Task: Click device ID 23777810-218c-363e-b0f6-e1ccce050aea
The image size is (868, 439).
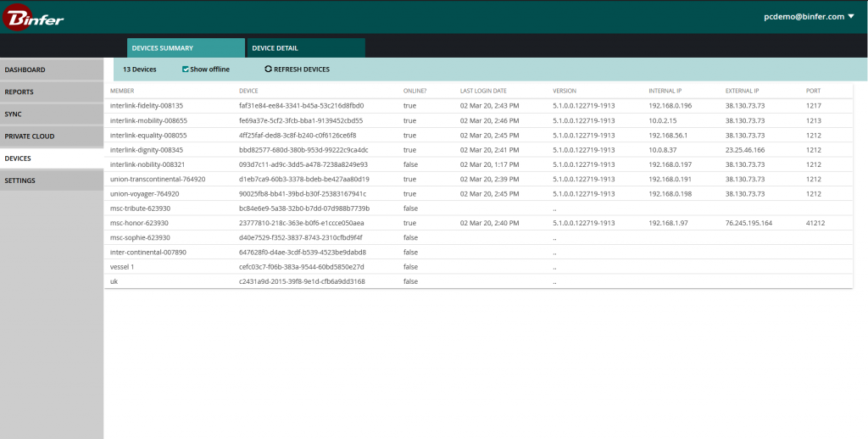Action: click(301, 223)
